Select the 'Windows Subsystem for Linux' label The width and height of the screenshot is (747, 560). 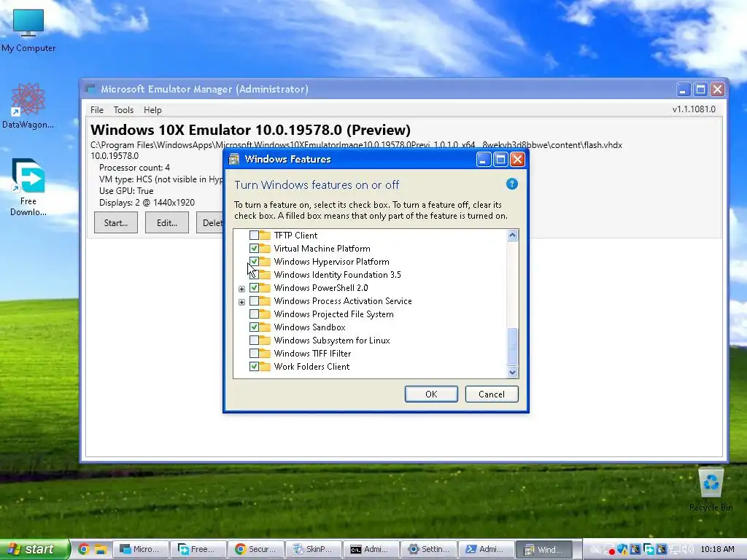(x=332, y=341)
